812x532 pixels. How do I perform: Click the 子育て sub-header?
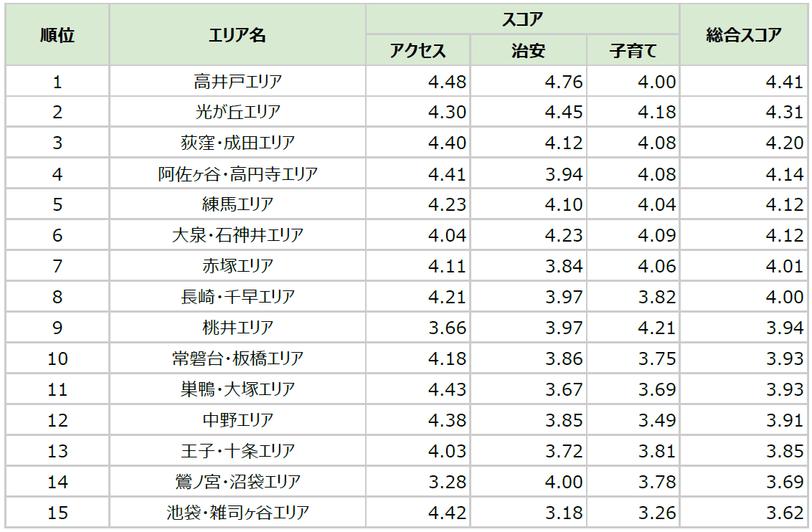tap(633, 51)
